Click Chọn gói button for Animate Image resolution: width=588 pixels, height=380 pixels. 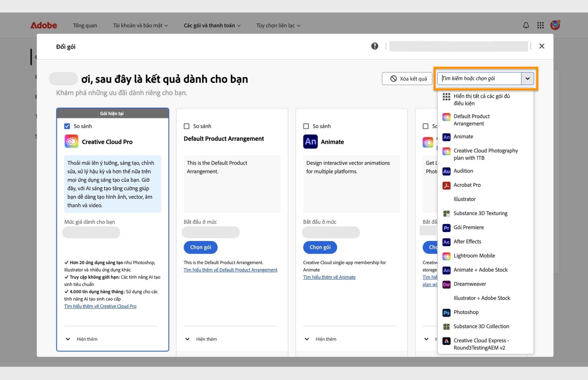(x=320, y=247)
